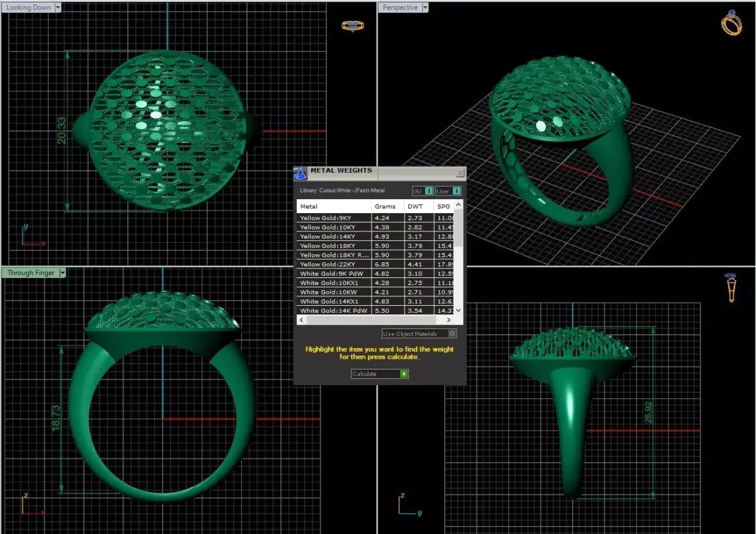This screenshot has width=756, height=534.
Task: Select the Yellow Gold:9KY row
Action: click(376, 218)
